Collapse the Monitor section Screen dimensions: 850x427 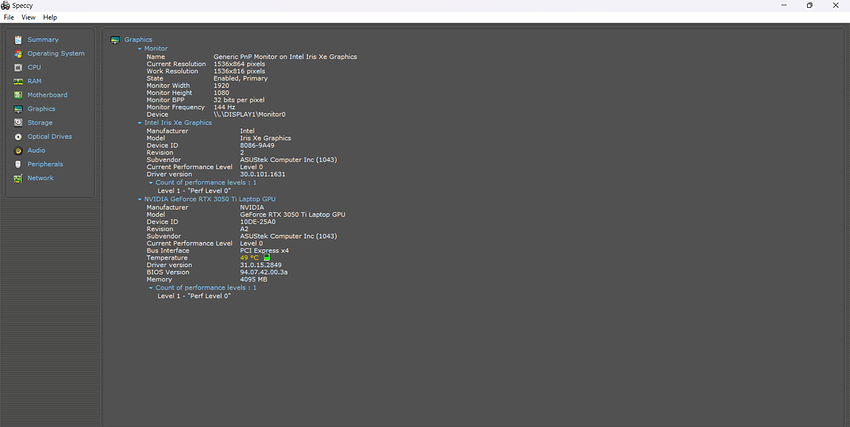(140, 48)
